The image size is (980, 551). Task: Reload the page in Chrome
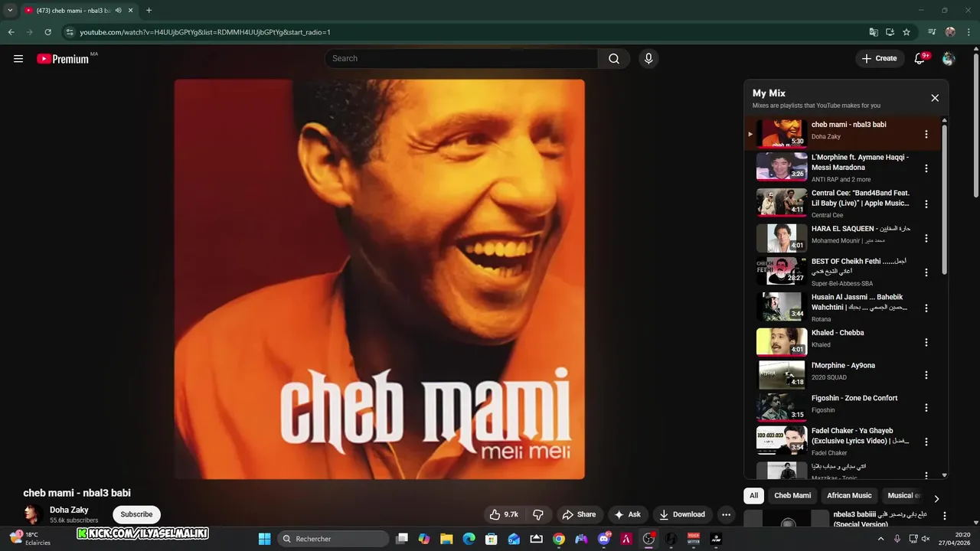click(x=47, y=32)
